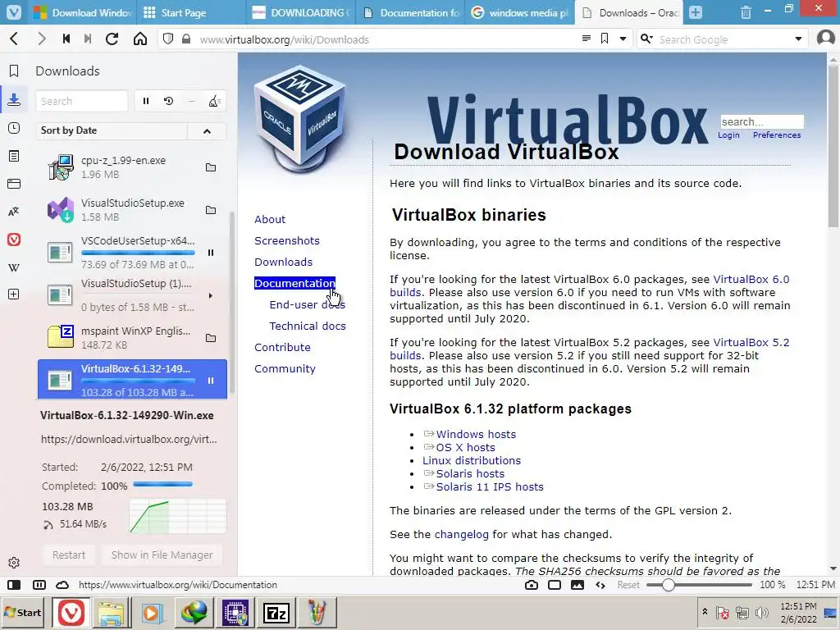Open the Window panel
This screenshot has width=840, height=630.
pyautogui.click(x=14, y=184)
